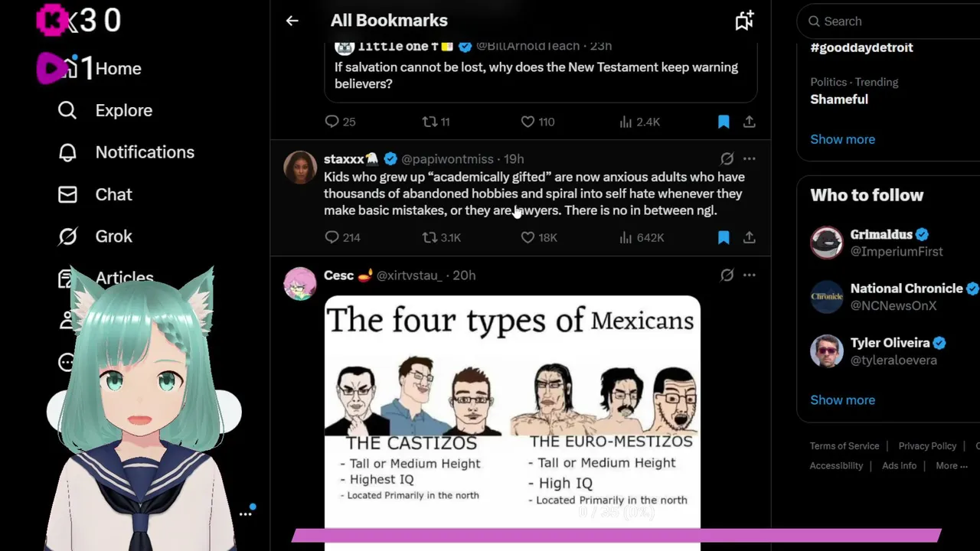
Task: Open the add bookmark folder icon
Action: (x=744, y=21)
